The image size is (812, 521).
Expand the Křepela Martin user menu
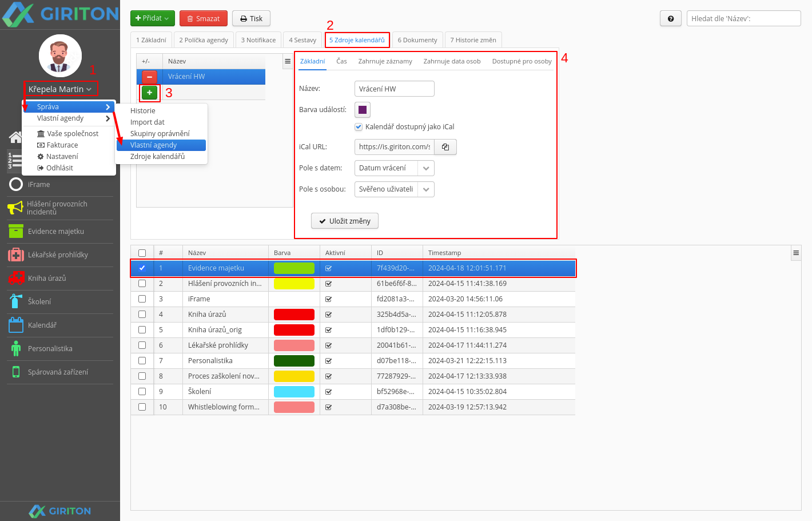[60, 89]
